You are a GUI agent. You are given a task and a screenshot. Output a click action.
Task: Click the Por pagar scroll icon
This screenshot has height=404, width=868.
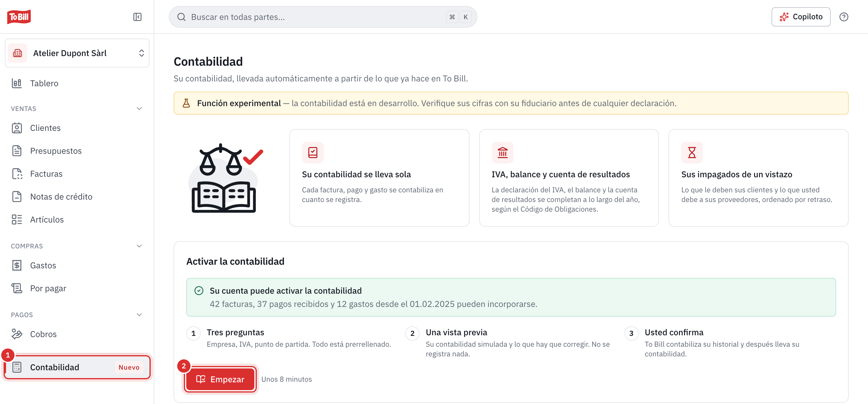pyautogui.click(x=17, y=289)
